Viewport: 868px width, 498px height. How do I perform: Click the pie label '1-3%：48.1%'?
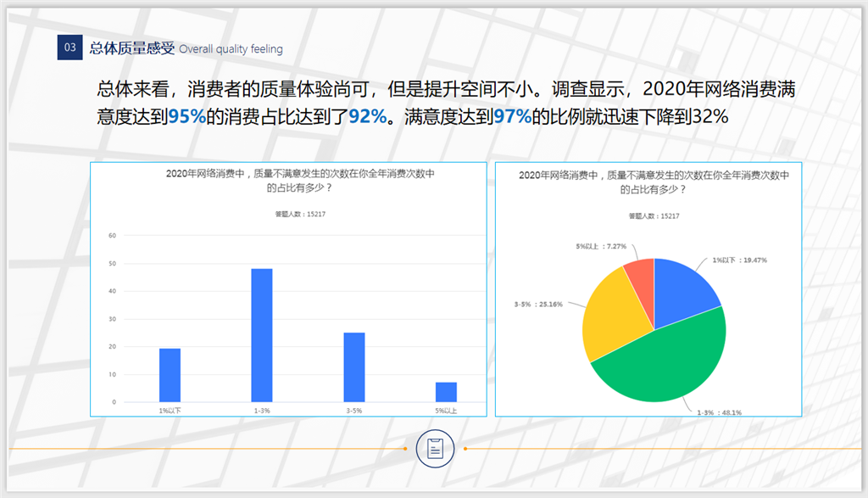coord(719,412)
